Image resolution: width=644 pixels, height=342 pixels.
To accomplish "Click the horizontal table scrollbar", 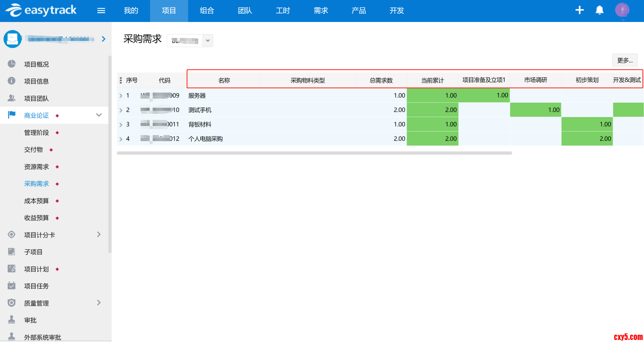I will click(x=314, y=153).
